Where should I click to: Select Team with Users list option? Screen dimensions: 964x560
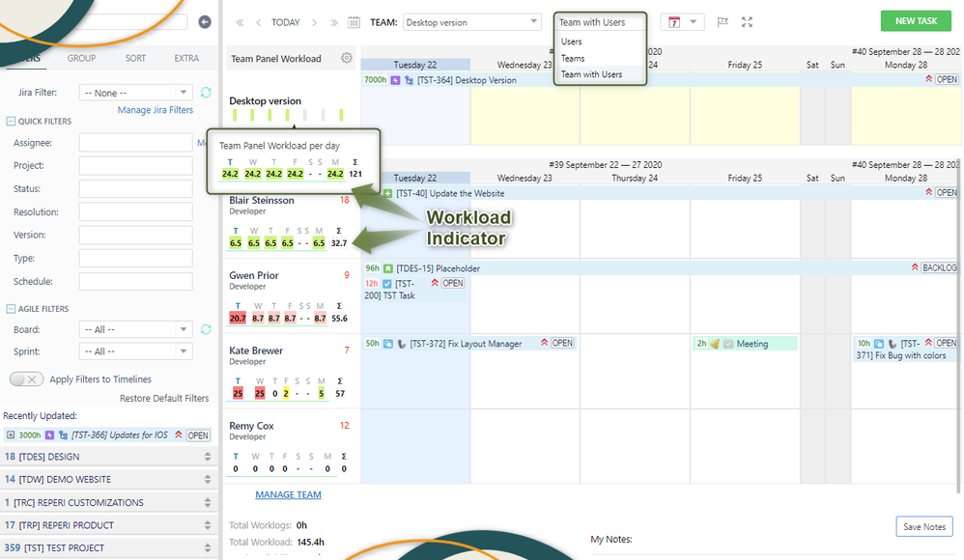pyautogui.click(x=591, y=74)
